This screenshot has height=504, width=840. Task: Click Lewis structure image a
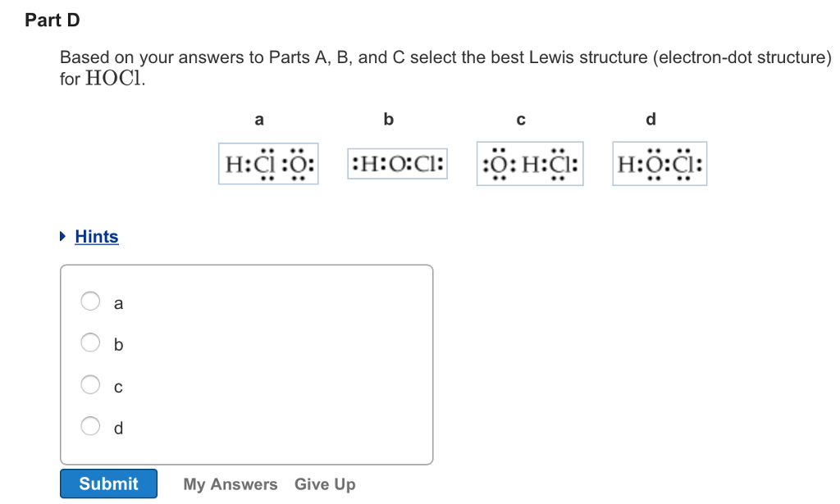tap(268, 163)
